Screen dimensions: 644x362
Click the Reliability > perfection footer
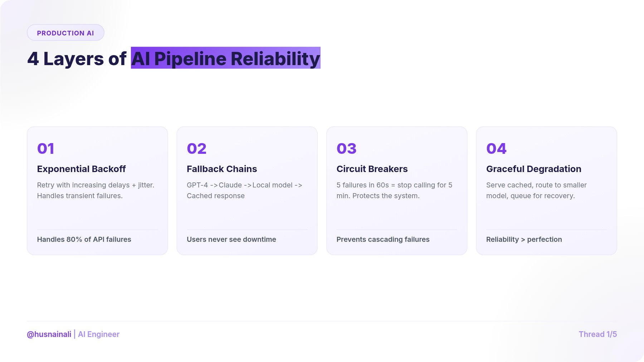tap(524, 239)
